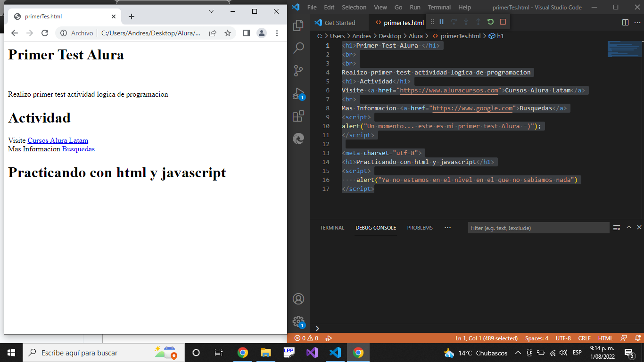Switch to the DEBUG CONSOLE tab
Image resolution: width=644 pixels, height=362 pixels.
pyautogui.click(x=376, y=228)
